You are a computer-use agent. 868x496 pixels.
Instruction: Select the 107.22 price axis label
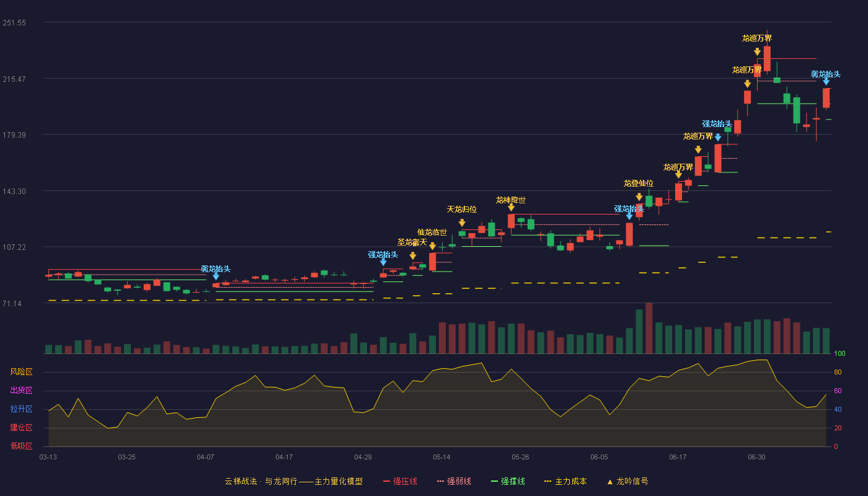14,247
